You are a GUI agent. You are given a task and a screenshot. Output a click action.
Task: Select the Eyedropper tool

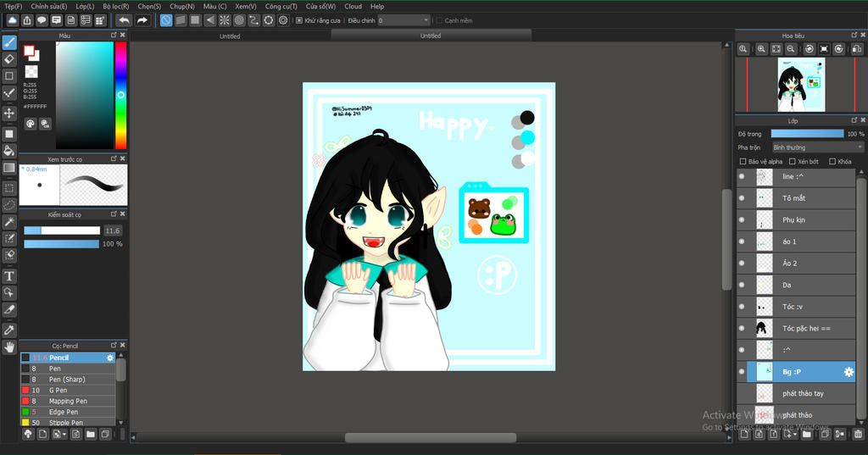pos(9,330)
